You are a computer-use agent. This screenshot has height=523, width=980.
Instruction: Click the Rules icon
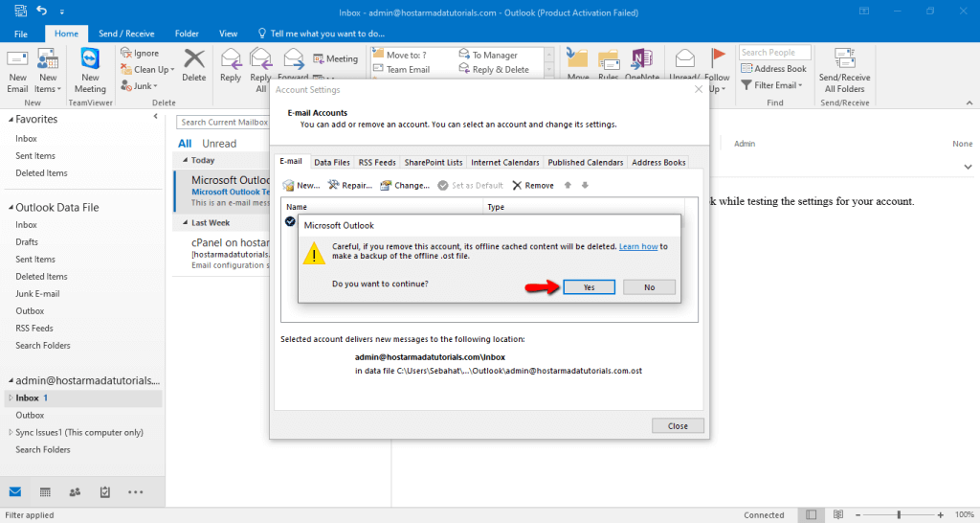coord(608,59)
